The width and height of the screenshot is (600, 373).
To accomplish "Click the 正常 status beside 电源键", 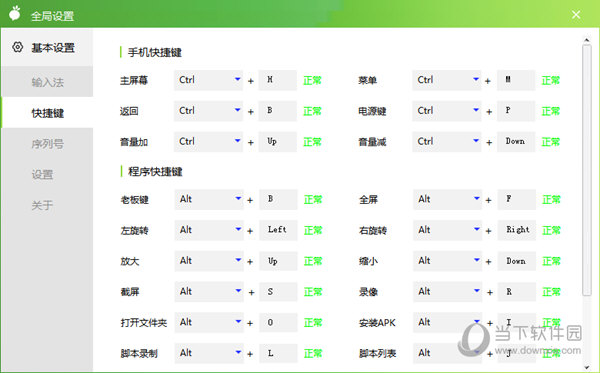I will (x=551, y=111).
